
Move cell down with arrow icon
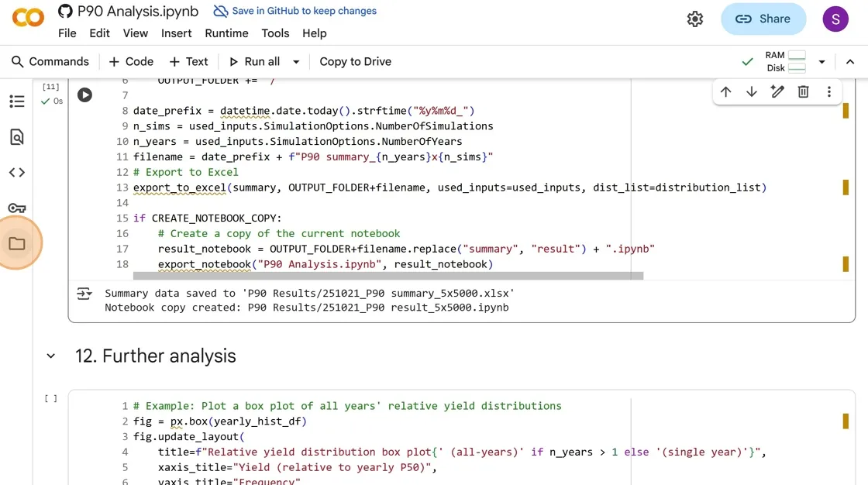click(x=751, y=92)
